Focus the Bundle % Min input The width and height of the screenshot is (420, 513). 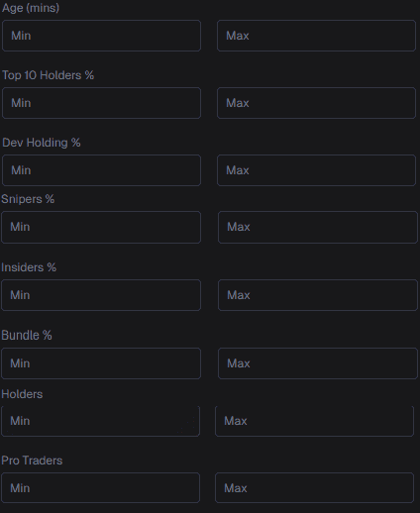pyautogui.click(x=101, y=363)
